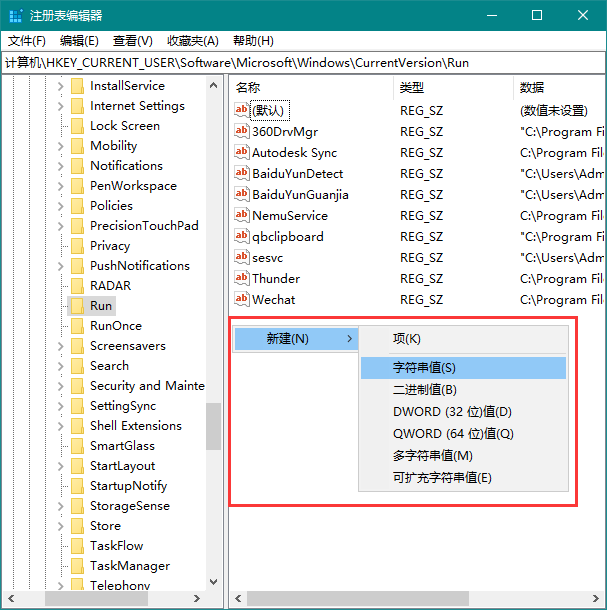Expand the SettingSync key arrow
This screenshot has height=610, width=607.
(x=61, y=406)
